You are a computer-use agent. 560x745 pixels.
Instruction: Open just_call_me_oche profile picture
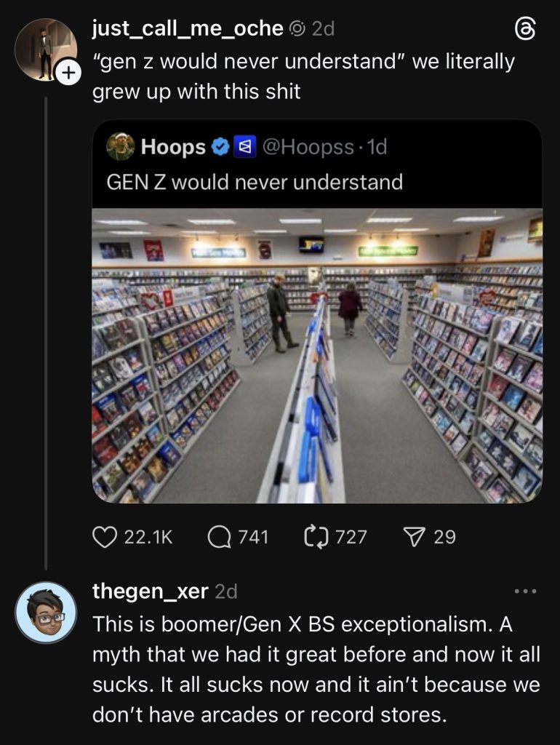pos(44,49)
